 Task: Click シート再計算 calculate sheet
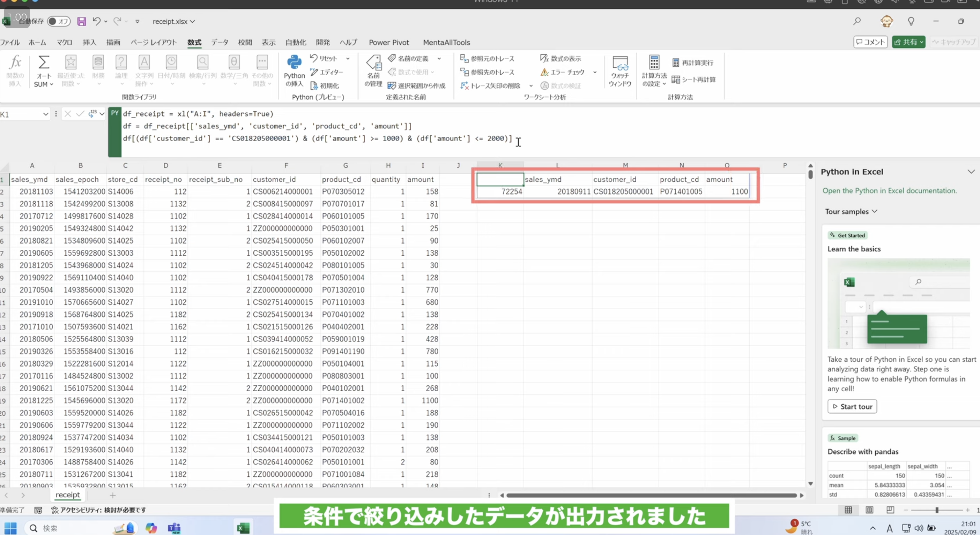(x=693, y=80)
